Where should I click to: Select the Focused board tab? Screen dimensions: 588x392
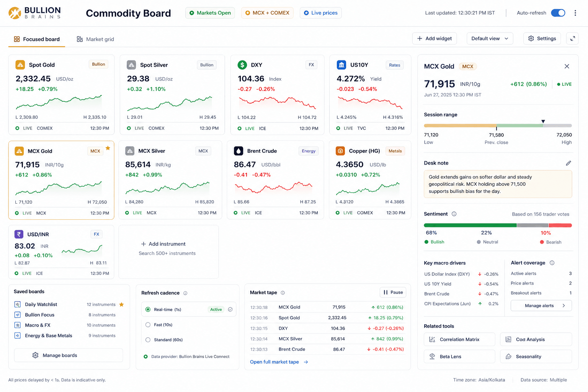tap(37, 39)
